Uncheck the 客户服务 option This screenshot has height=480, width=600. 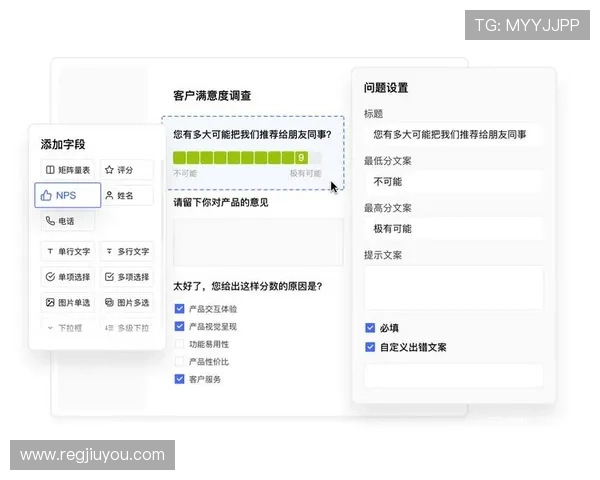point(179,379)
